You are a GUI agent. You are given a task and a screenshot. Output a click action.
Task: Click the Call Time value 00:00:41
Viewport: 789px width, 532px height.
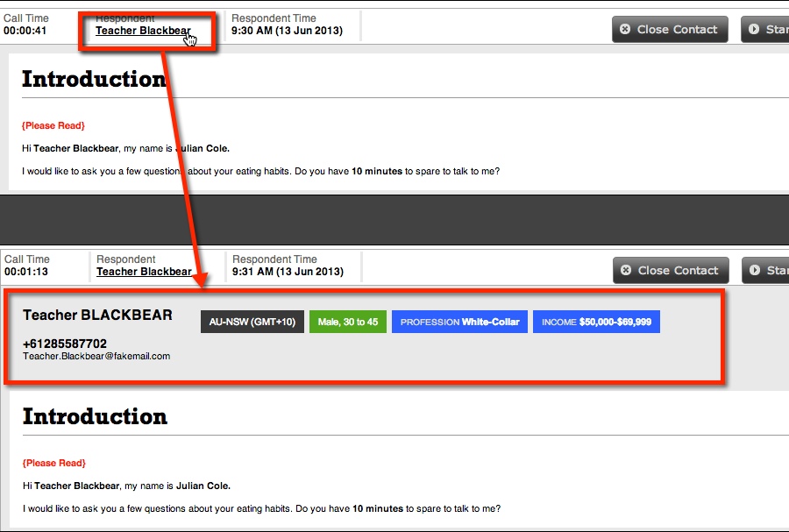coord(26,31)
